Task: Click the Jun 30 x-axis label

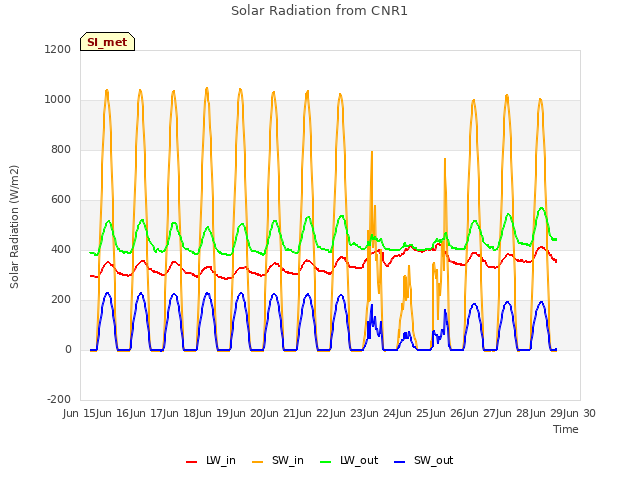Action: tap(580, 413)
